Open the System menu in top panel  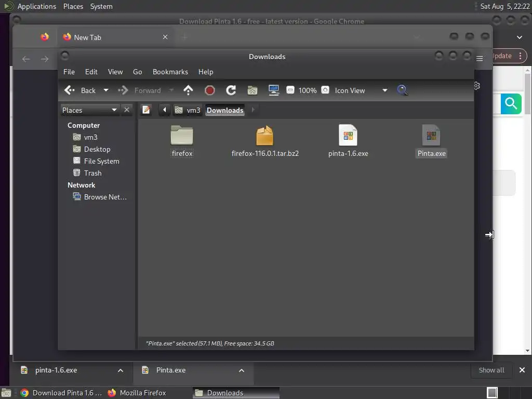pos(101,6)
